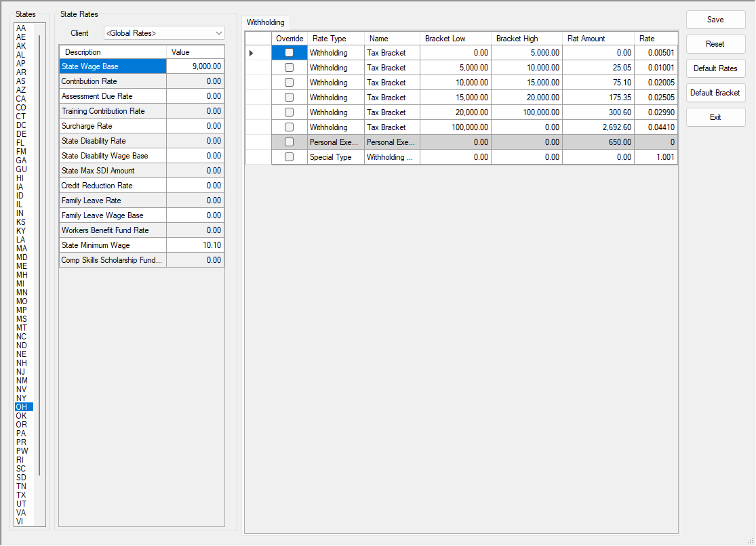
Task: Enable Override on the Special Type row
Action: point(290,156)
